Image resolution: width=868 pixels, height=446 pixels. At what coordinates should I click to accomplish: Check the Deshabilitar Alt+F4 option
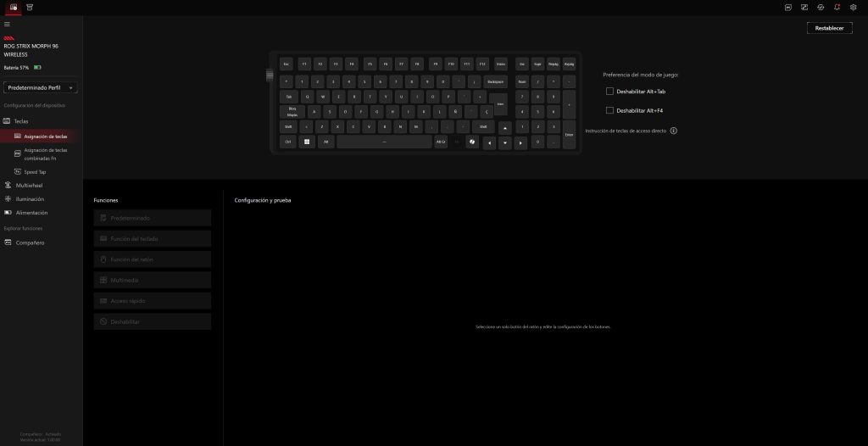[x=609, y=110]
